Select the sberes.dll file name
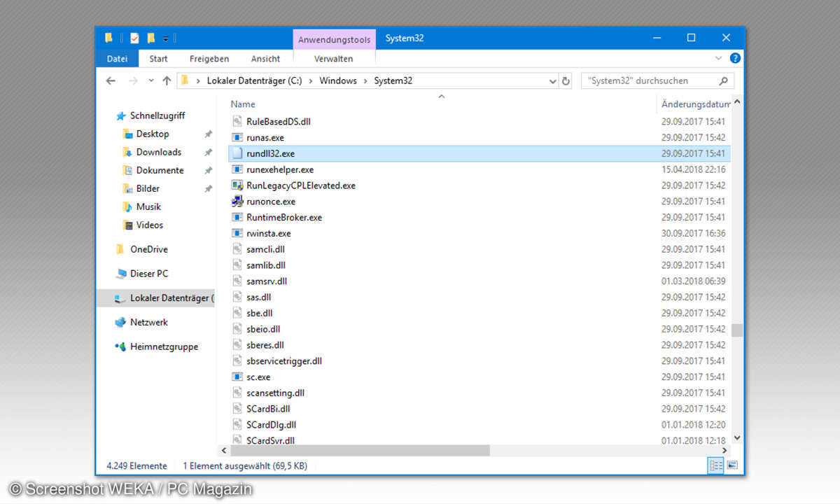This screenshot has width=840, height=504. 265,345
